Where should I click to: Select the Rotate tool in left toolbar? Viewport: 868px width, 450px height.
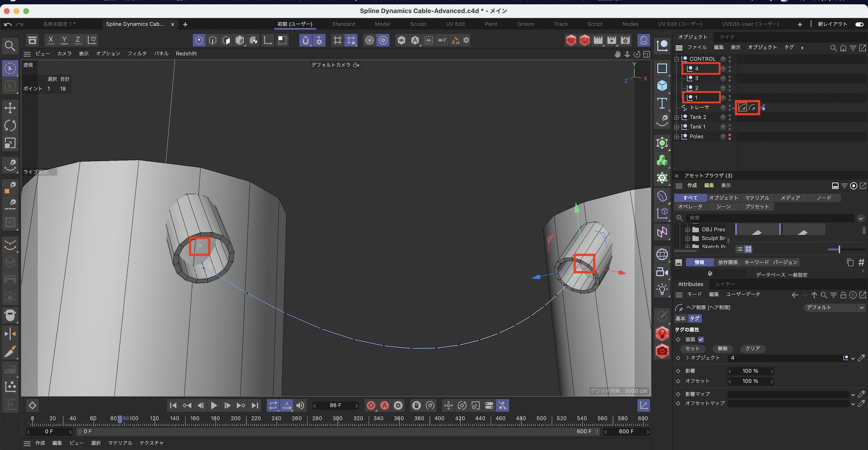10,125
